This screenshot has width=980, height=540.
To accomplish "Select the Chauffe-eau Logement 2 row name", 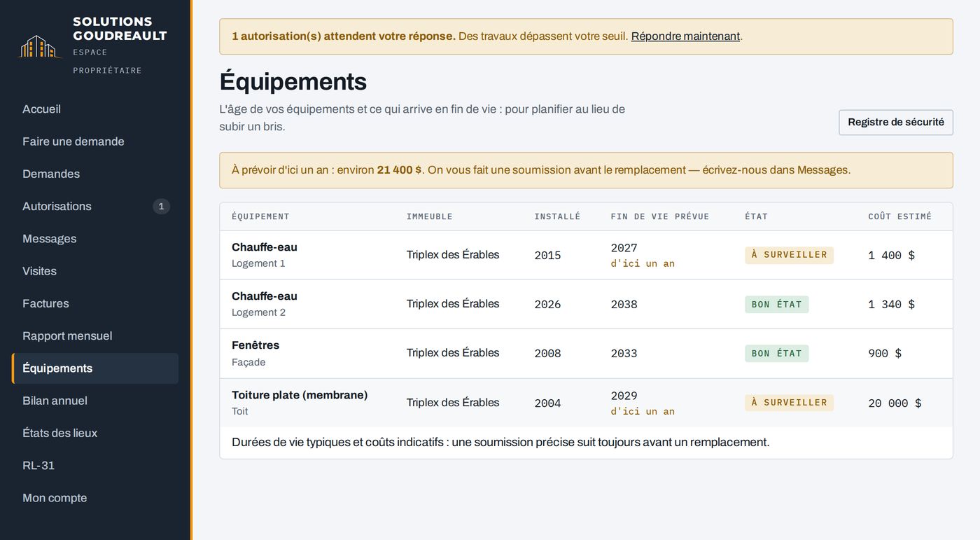I will [x=265, y=296].
